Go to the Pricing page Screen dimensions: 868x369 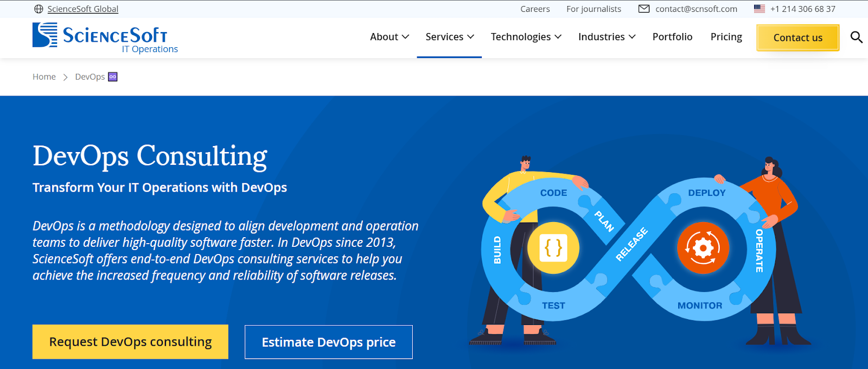pyautogui.click(x=726, y=37)
